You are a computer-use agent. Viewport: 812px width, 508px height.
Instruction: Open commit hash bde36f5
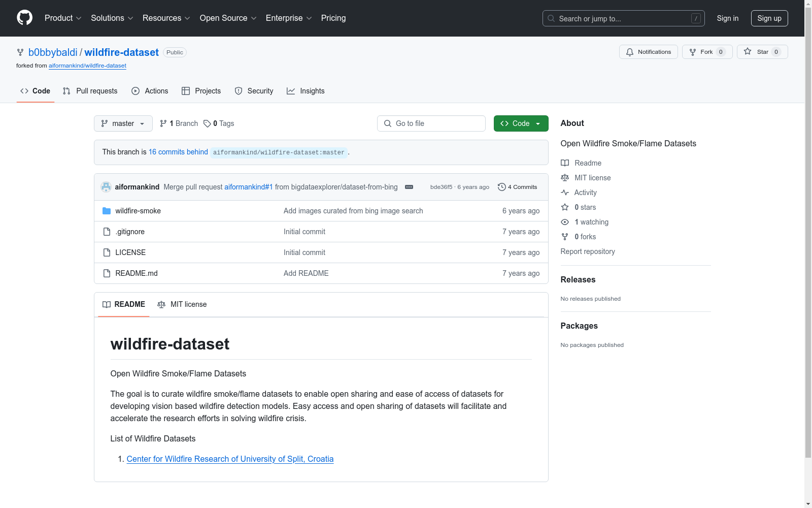click(441, 187)
